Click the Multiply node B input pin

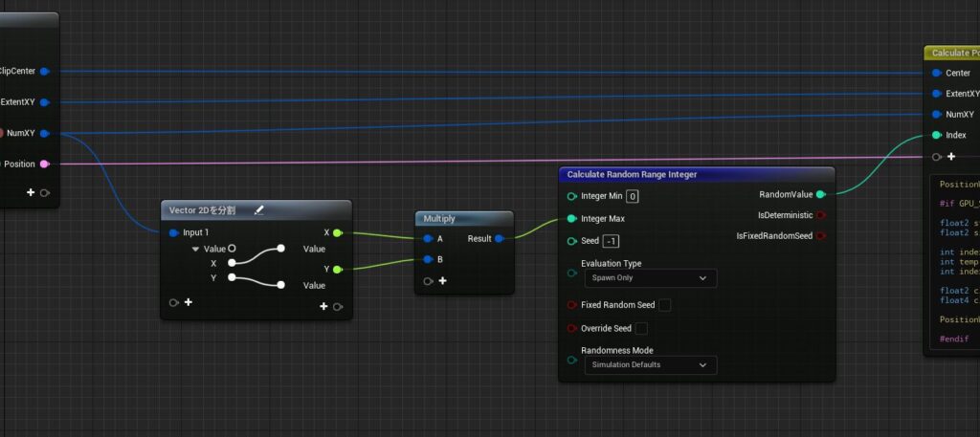[x=428, y=259]
